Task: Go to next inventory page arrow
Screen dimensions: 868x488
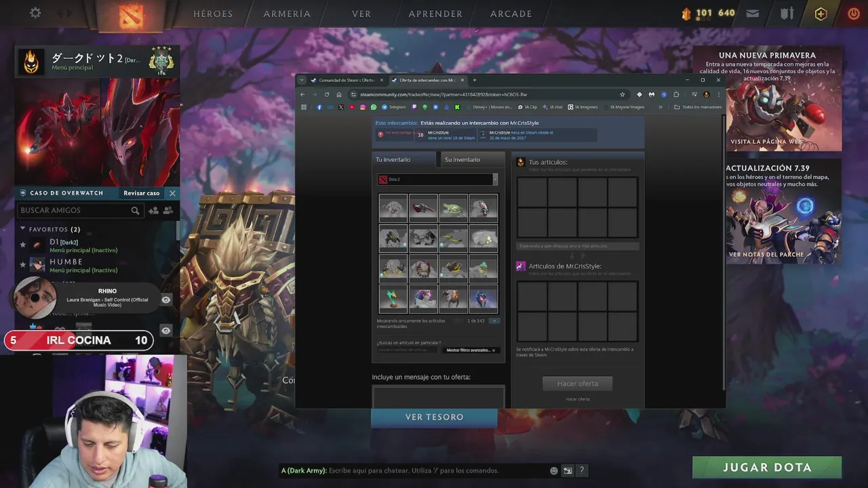Action: 494,321
